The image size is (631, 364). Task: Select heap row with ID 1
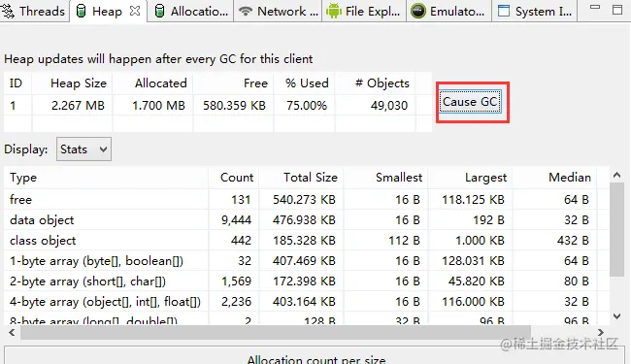pyautogui.click(x=217, y=106)
